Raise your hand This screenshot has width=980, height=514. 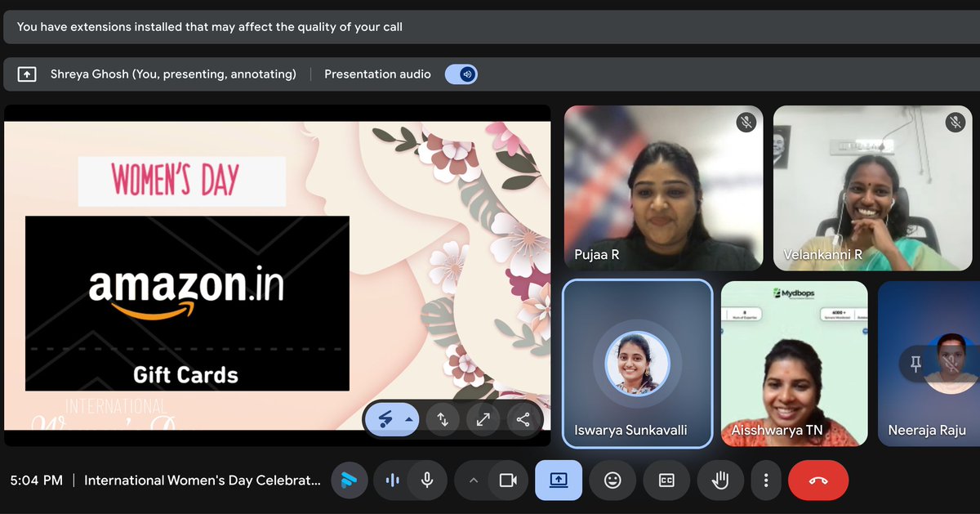tap(720, 480)
